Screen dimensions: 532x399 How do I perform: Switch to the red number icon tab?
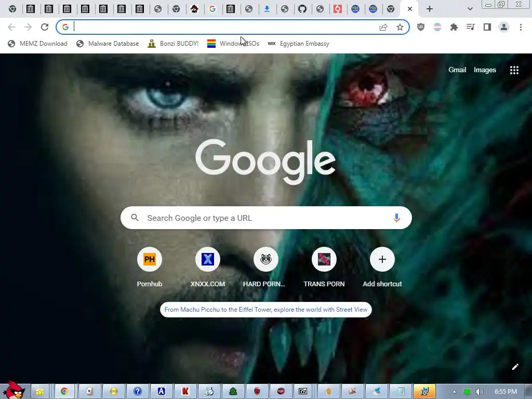338,9
